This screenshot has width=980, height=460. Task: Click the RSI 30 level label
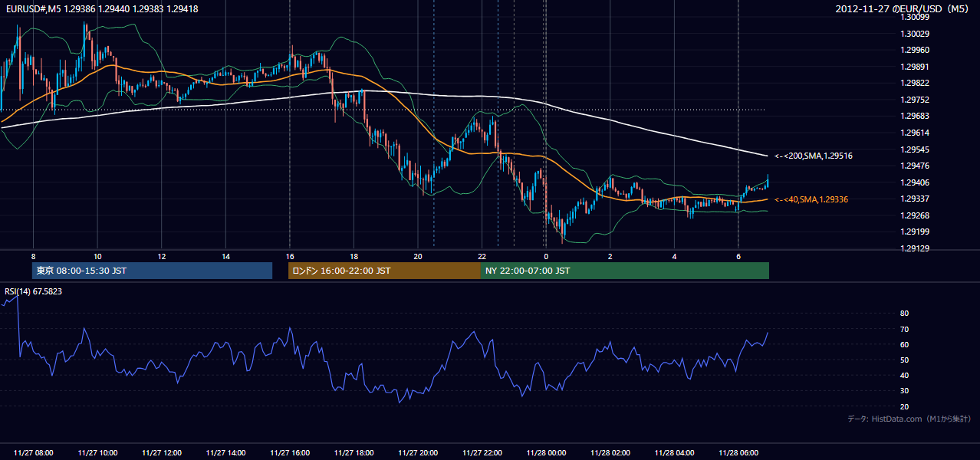click(904, 391)
